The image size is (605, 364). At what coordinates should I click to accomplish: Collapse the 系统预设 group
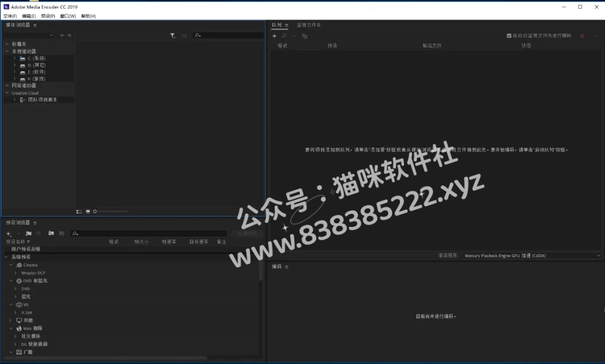coord(6,257)
